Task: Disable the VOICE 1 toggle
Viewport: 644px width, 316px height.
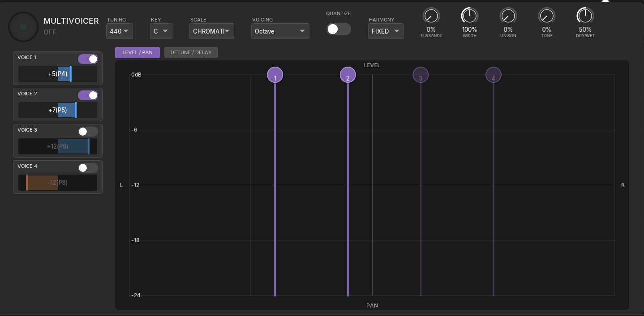Action: click(88, 59)
